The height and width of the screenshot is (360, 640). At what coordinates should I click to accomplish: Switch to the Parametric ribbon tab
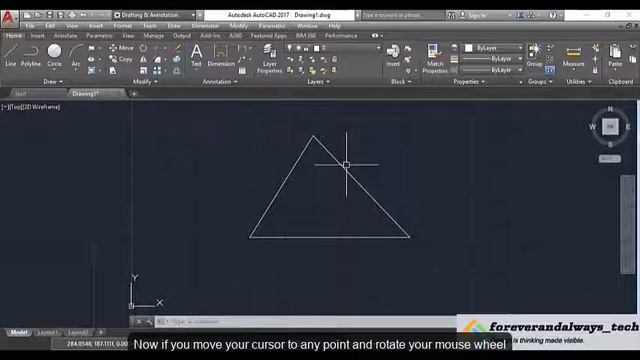(99, 36)
